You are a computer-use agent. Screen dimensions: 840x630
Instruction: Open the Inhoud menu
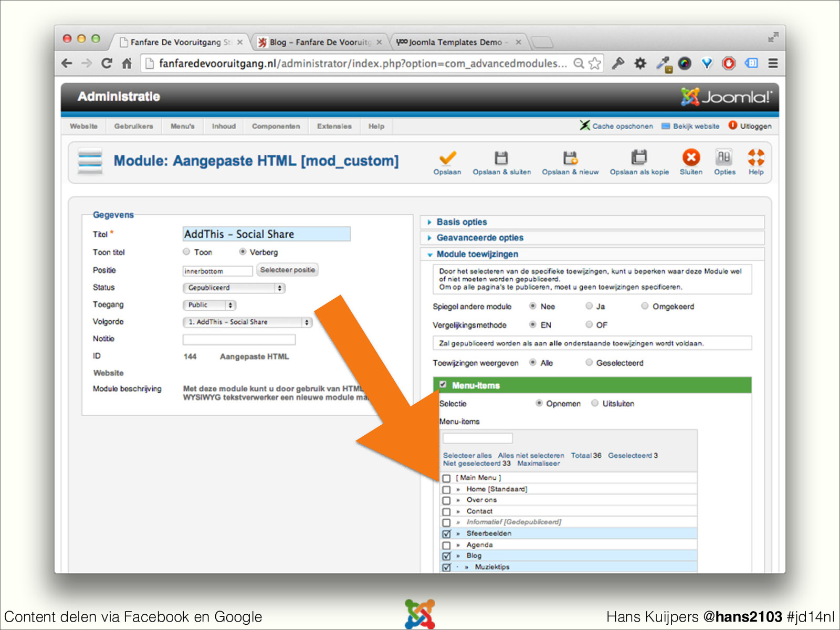click(x=224, y=127)
